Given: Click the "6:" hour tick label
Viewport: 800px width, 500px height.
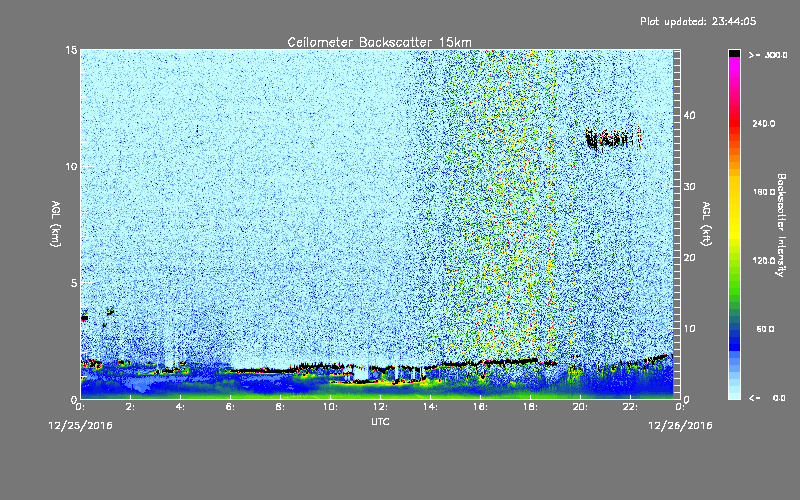Looking at the screenshot, I should tap(231, 407).
